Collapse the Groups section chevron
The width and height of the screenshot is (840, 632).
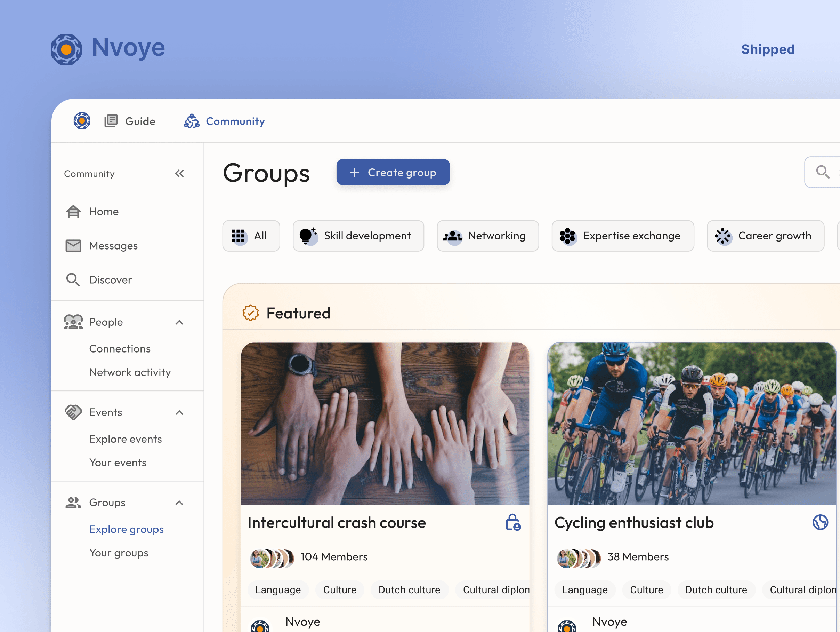click(x=179, y=503)
